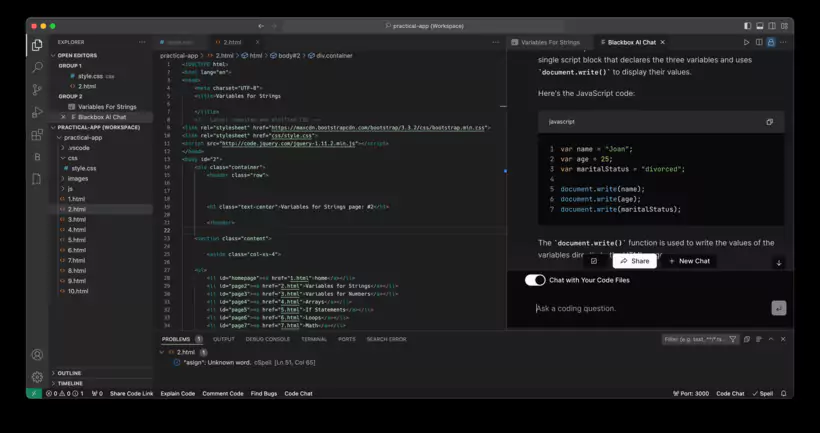The image size is (820, 433).
Task: Click the remote indicator in status bar
Action: tap(34, 394)
